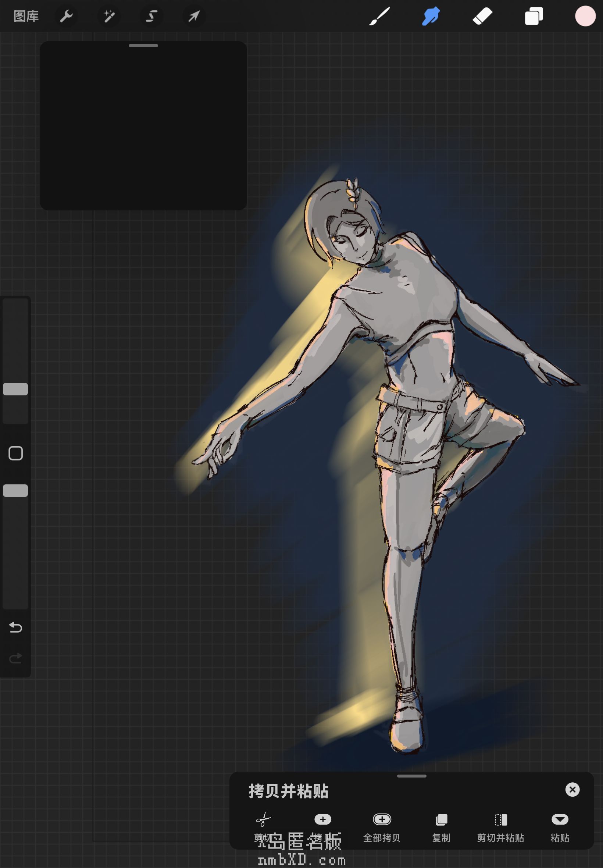Viewport: 603px width, 868px height.
Task: Close the 拷贝并粘贴 panel
Action: pyautogui.click(x=572, y=789)
